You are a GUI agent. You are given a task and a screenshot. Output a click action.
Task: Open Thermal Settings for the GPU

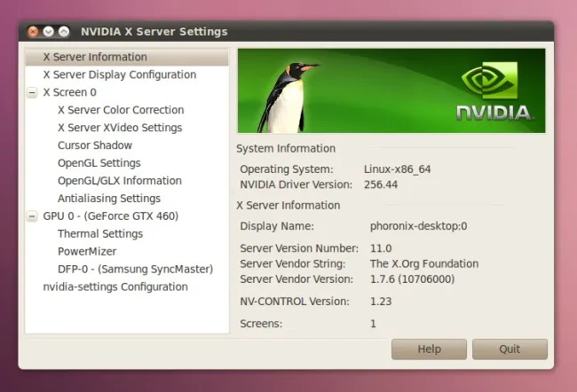100,234
